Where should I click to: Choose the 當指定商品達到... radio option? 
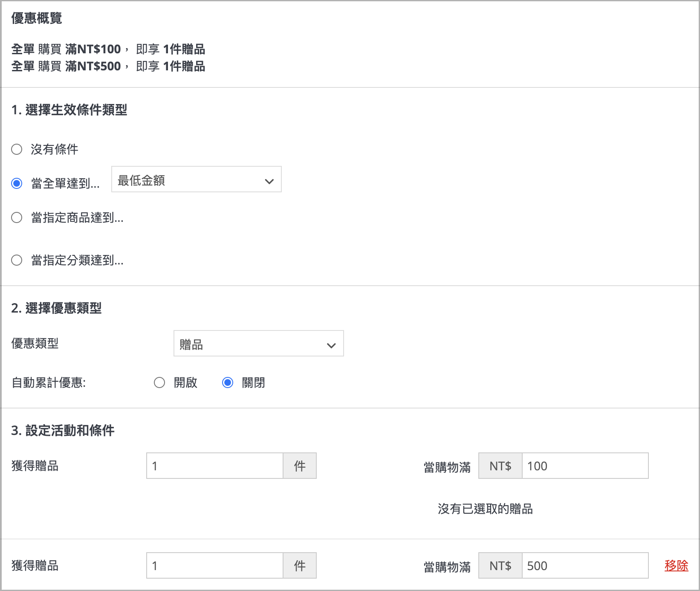coord(17,217)
